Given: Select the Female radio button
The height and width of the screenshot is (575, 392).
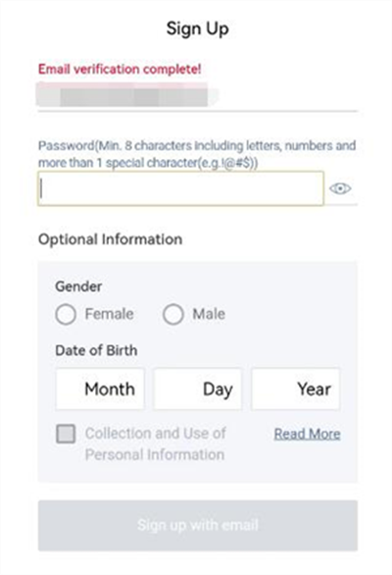Looking at the screenshot, I should click(66, 314).
